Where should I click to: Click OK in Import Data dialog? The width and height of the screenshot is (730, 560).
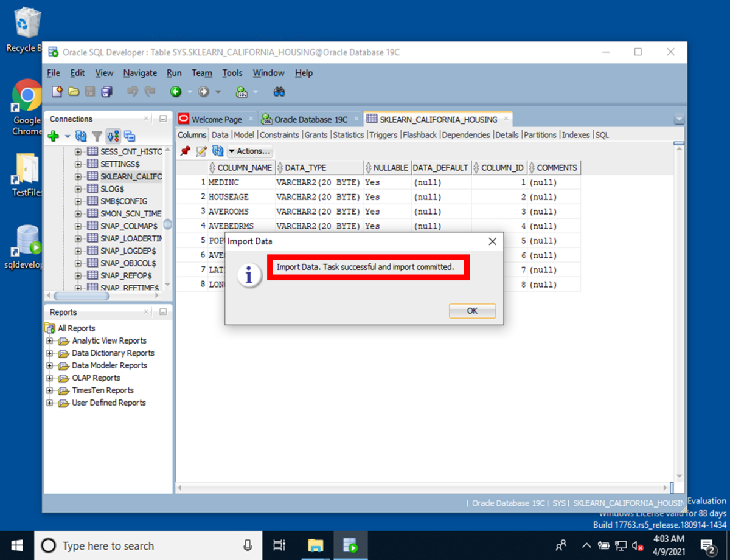(472, 311)
